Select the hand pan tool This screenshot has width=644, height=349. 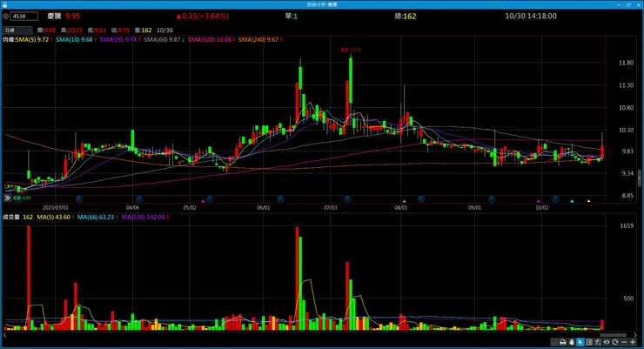click(x=572, y=342)
